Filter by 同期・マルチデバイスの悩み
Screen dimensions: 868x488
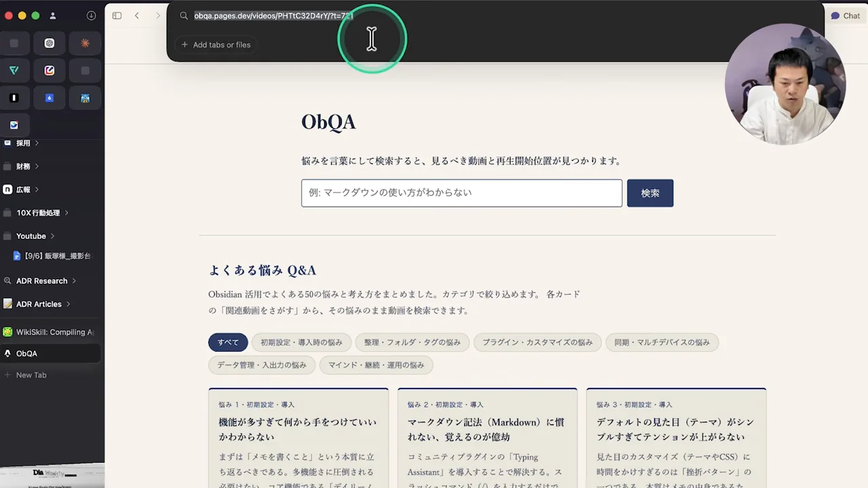662,342
